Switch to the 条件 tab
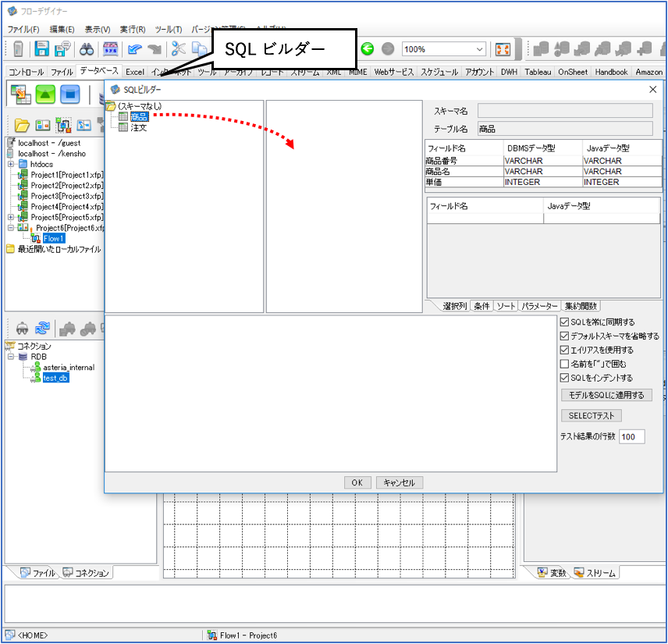This screenshot has height=644, width=668. [481, 306]
